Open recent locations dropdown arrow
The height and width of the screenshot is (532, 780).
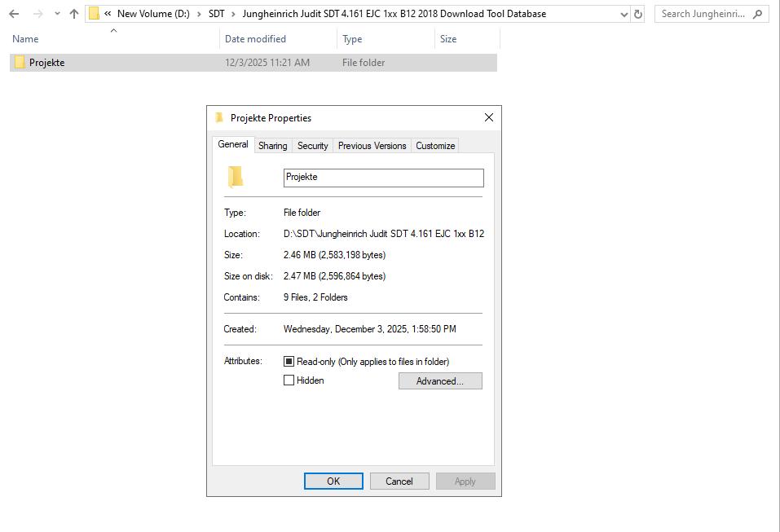[x=57, y=14]
